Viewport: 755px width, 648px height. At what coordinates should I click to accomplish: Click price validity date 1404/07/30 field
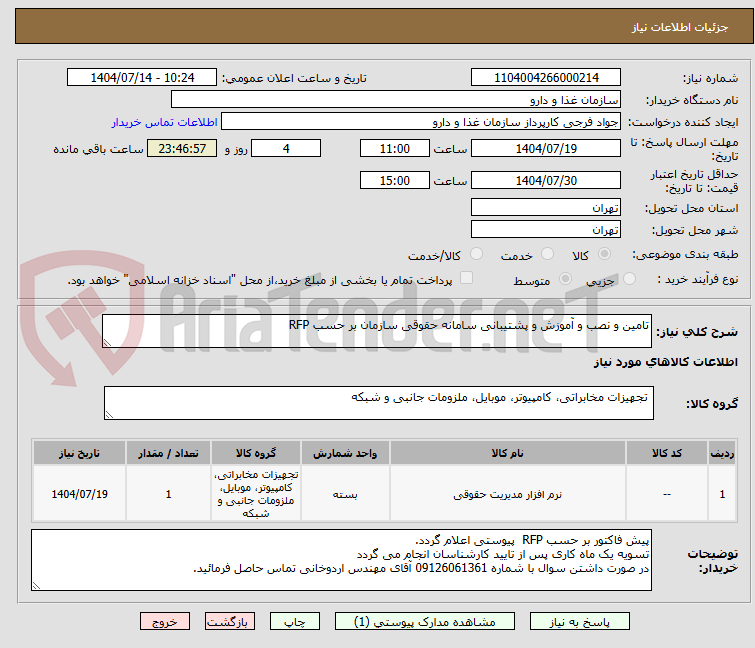pyautogui.click(x=546, y=181)
